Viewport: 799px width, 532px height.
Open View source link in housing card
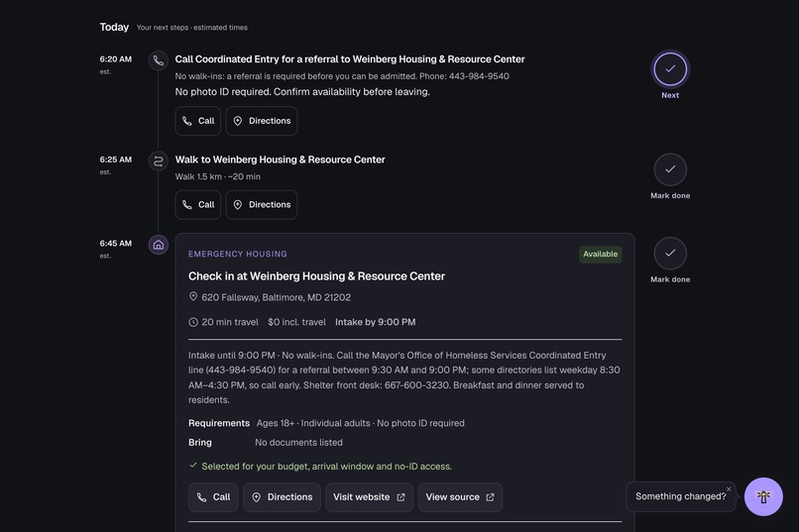coord(460,497)
